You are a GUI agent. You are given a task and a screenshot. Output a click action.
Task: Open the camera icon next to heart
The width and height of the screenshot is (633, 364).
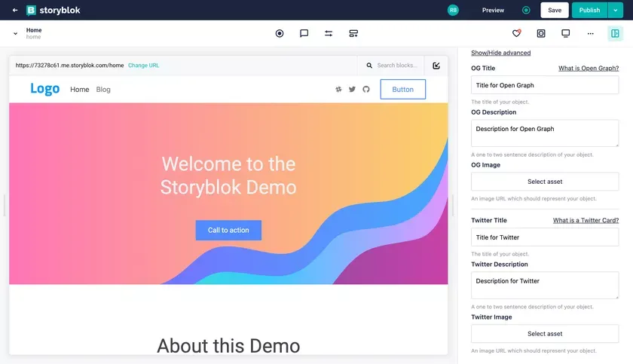[541, 33]
